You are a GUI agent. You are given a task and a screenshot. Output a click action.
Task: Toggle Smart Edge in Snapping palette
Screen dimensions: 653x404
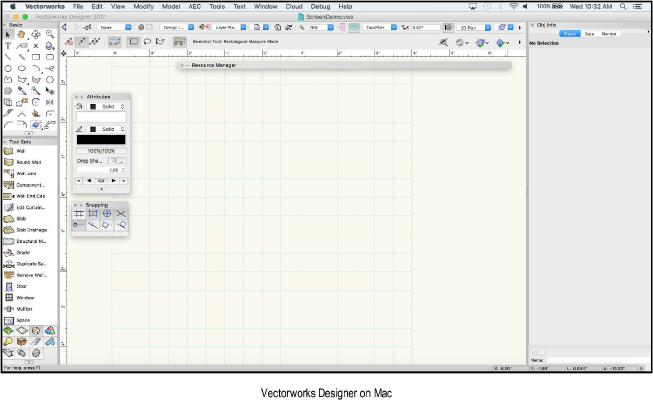107,225
